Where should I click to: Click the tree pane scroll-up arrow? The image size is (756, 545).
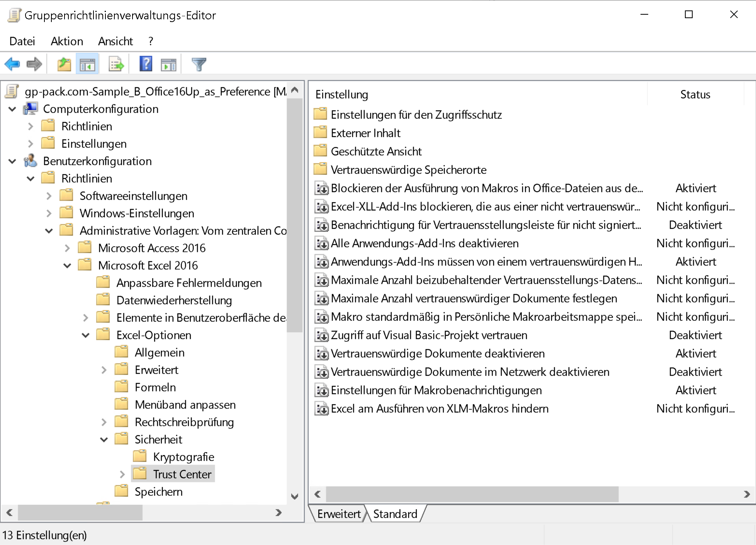click(295, 90)
